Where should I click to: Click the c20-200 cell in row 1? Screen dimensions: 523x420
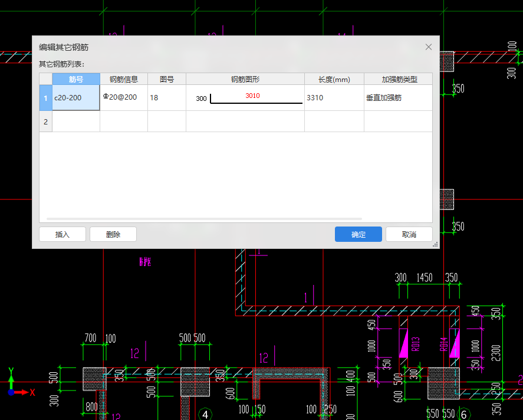click(76, 98)
